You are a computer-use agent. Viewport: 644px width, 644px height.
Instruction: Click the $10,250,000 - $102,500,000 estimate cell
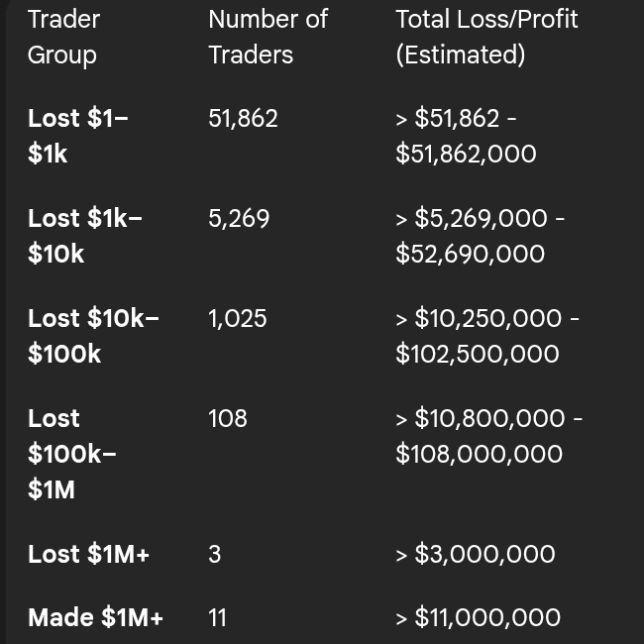(487, 336)
